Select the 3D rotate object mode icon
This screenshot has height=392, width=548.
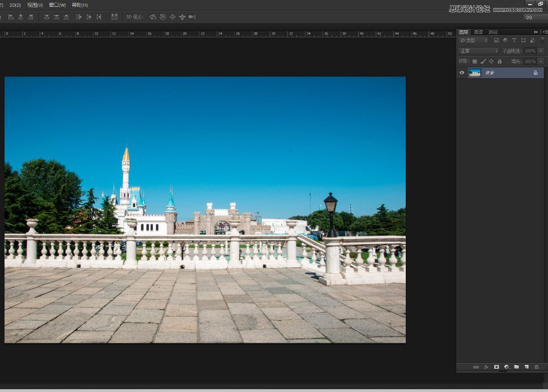point(153,17)
